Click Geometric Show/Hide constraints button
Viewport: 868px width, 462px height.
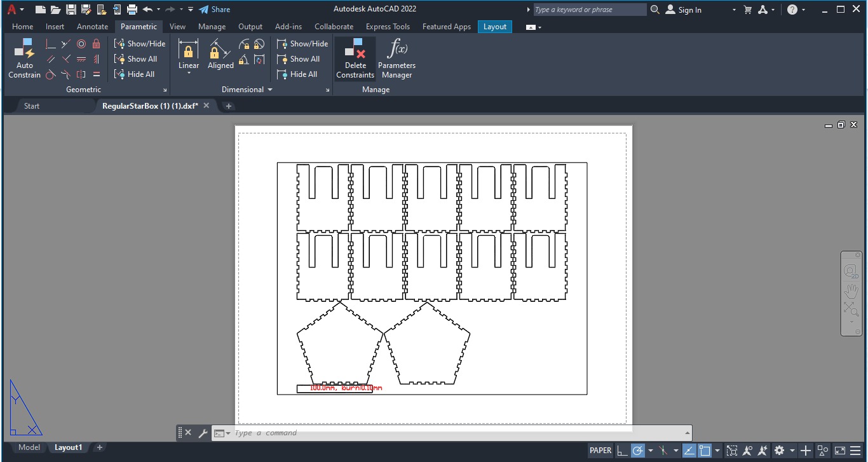click(140, 44)
